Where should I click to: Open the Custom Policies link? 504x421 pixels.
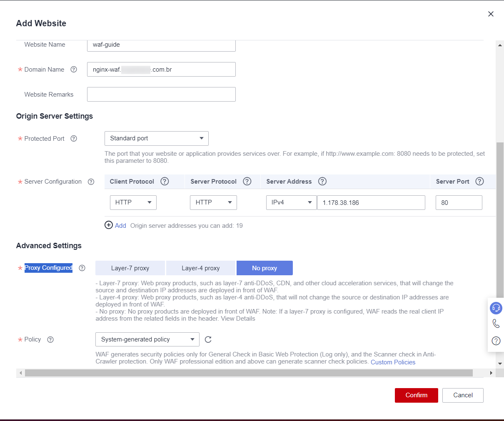[393, 362]
